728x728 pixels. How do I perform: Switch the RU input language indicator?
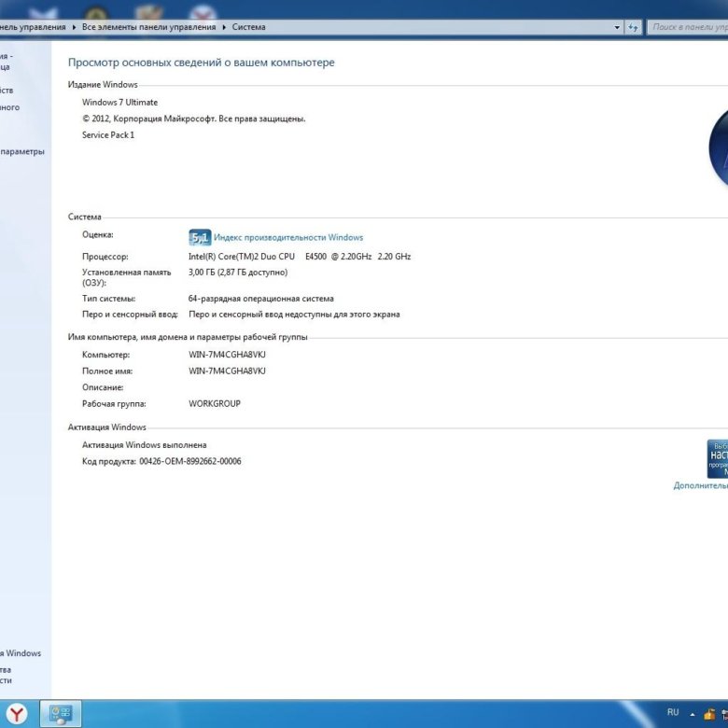pos(673,712)
